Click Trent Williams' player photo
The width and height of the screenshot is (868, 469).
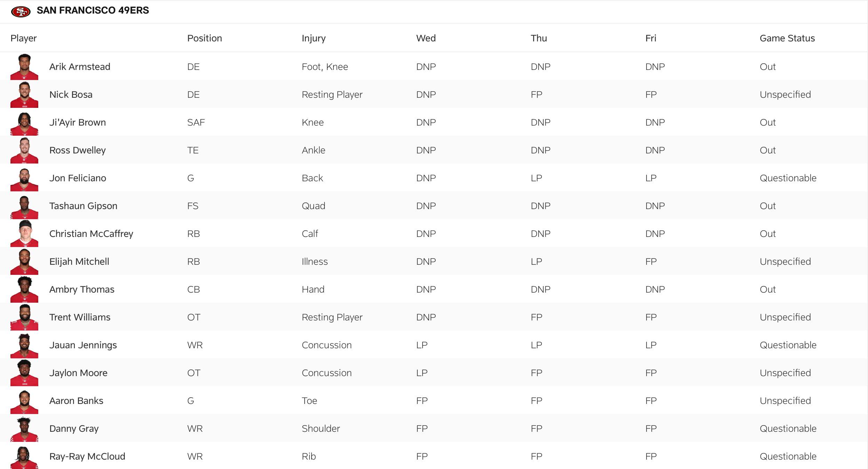coord(24,317)
